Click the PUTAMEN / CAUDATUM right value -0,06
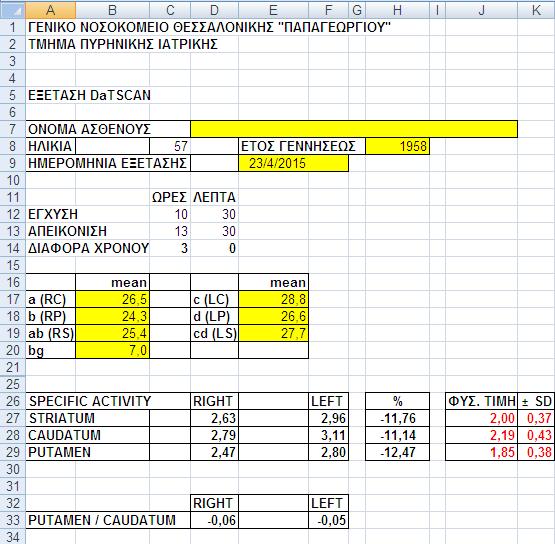Screen dimensions: 555x544 (x=214, y=520)
